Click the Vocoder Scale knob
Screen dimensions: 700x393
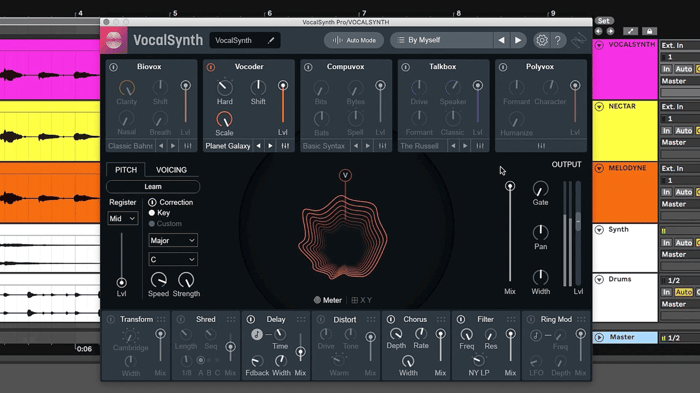[x=224, y=119]
